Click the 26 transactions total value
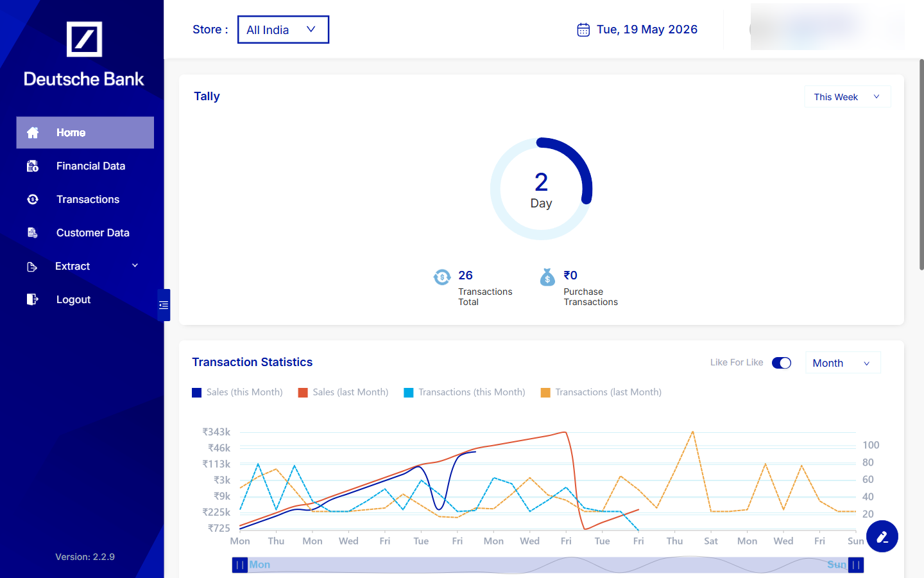 click(465, 276)
